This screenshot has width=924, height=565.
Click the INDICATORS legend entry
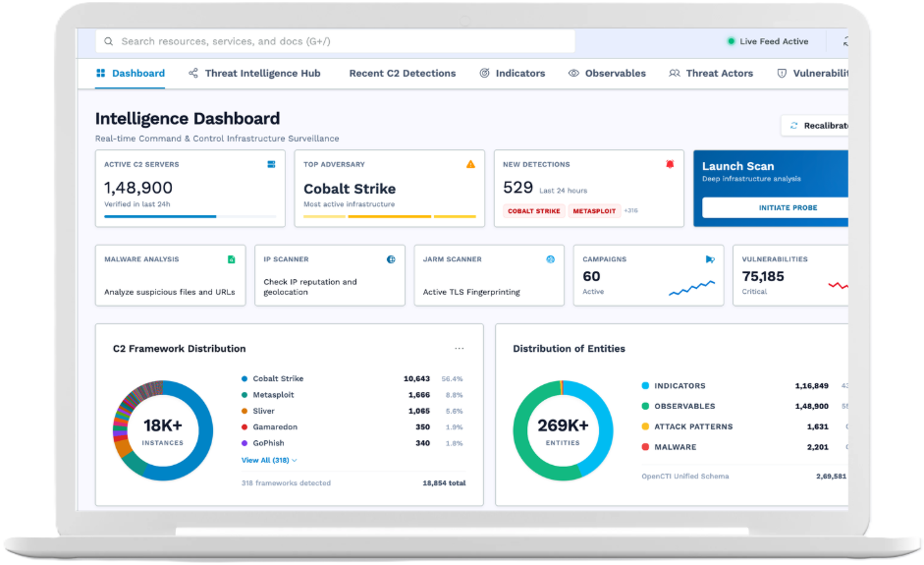pos(745,386)
